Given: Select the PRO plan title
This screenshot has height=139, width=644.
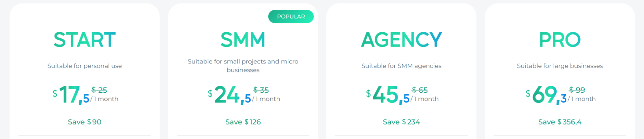Looking at the screenshot, I should [560, 40].
